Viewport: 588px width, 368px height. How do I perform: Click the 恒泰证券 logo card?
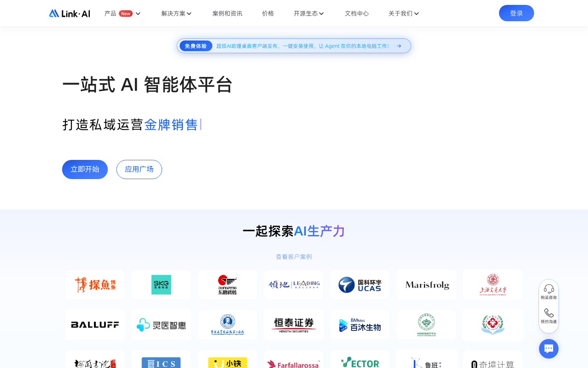(294, 325)
